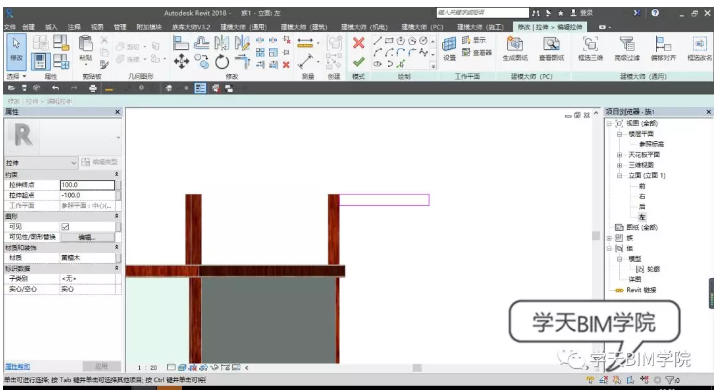Click the Undo arrow in quick access toolbar
The height and width of the screenshot is (390, 719).
point(55,88)
